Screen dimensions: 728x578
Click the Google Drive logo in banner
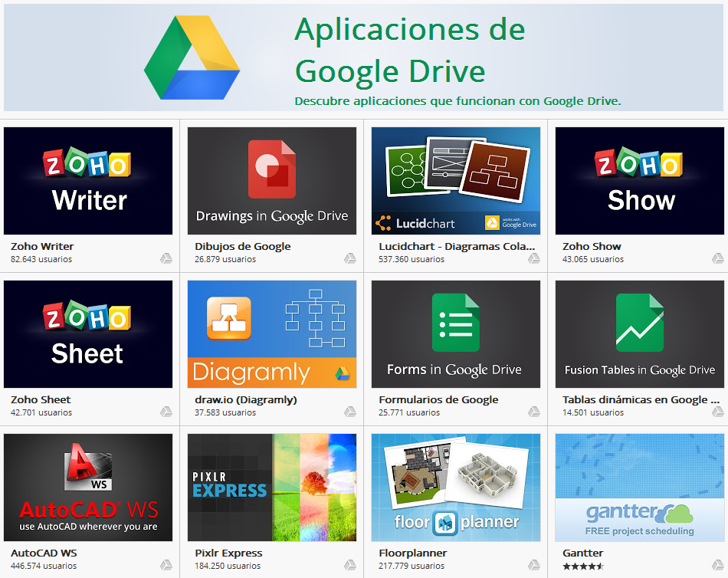point(192,57)
